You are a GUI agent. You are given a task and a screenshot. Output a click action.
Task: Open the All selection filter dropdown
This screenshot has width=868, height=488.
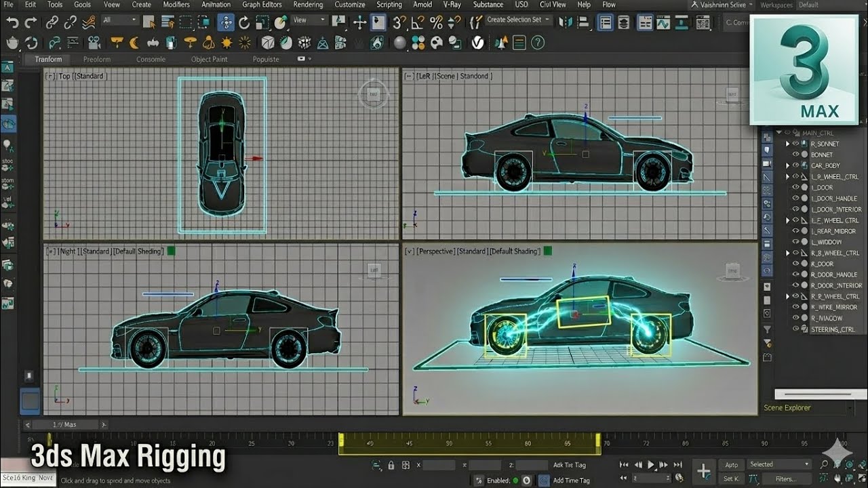tap(121, 20)
